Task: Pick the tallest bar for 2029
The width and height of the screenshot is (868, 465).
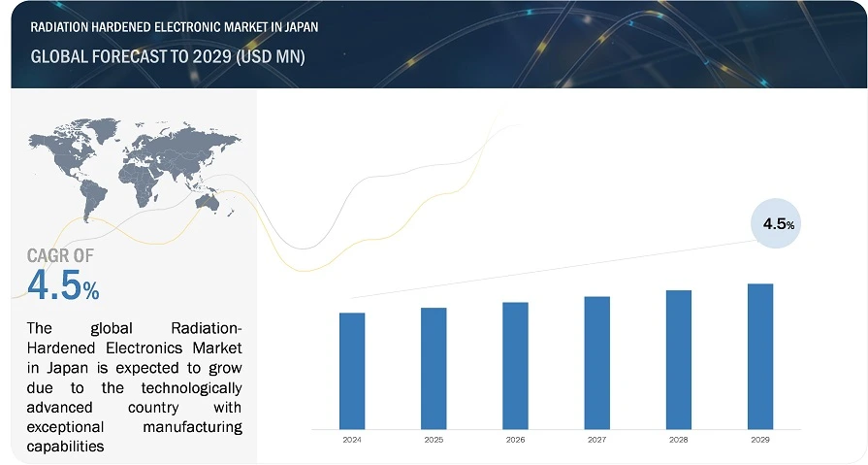Action: (760, 355)
